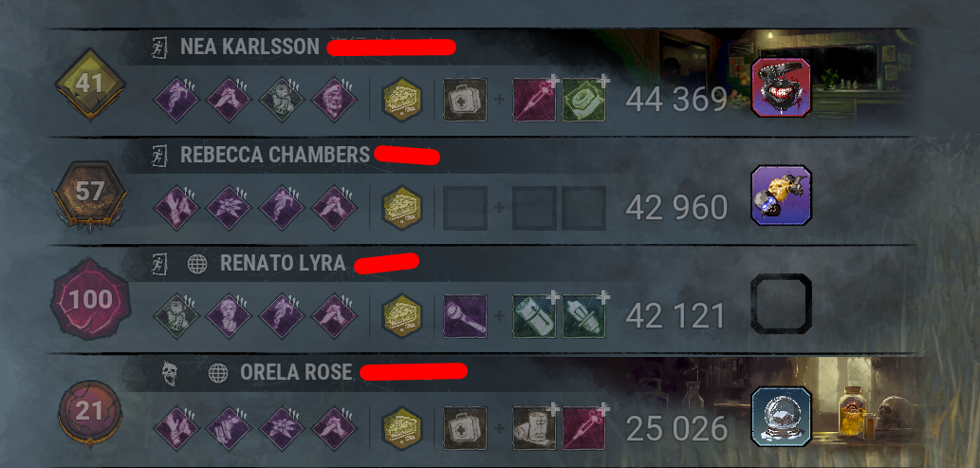Click Nea Karlsson's green gauze roll add-on
This screenshot has width=980, height=468.
point(583,100)
